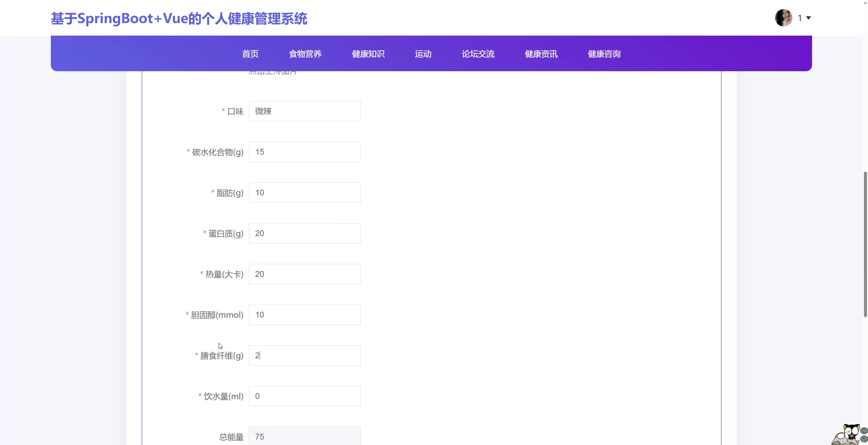Click the 饮水量(ml) input field
The height and width of the screenshot is (445, 868).
pos(304,396)
